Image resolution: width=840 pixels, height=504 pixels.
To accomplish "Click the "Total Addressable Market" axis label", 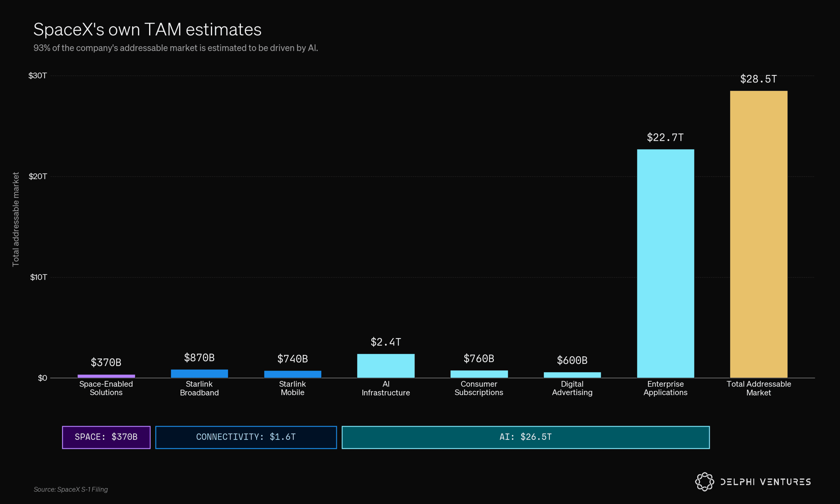I will [759, 388].
